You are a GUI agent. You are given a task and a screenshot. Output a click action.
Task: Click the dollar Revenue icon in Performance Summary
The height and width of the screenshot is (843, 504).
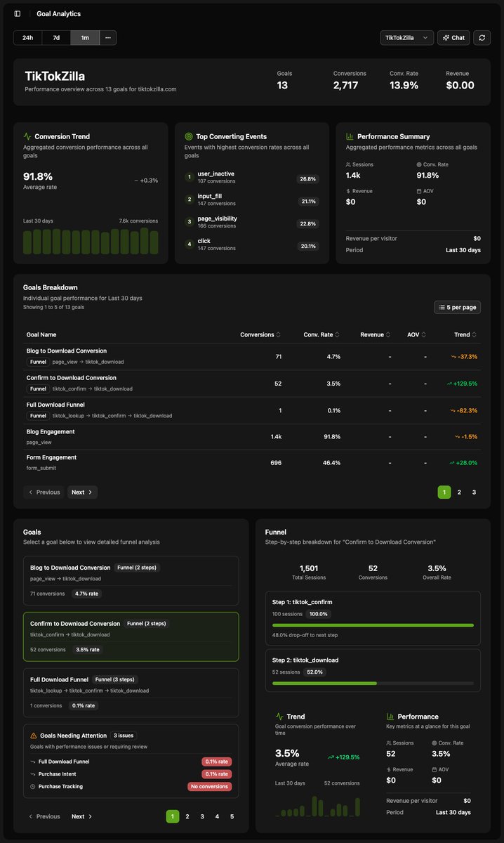point(349,191)
